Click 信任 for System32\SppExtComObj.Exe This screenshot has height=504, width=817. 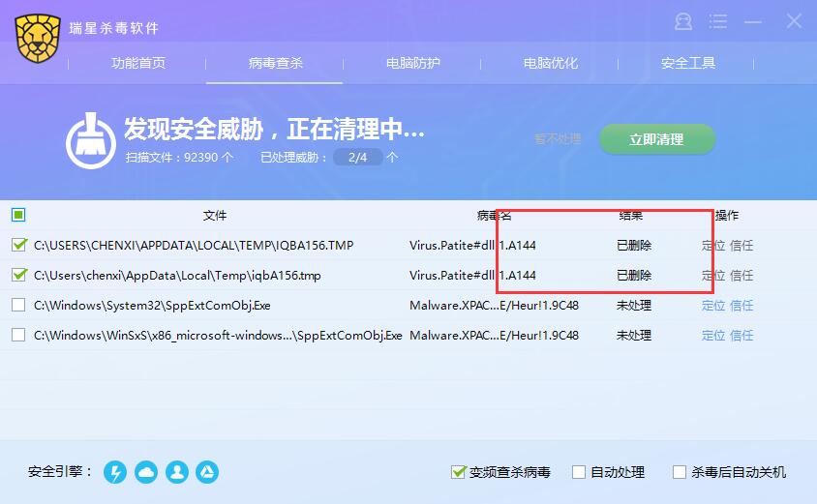741,305
